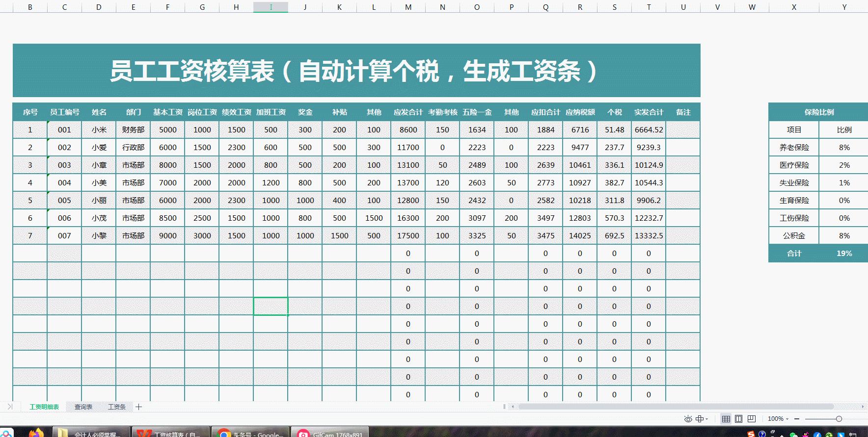Click horizontal scrollbar left arrow
Image resolution: width=868 pixels, height=437 pixels.
(x=513, y=407)
